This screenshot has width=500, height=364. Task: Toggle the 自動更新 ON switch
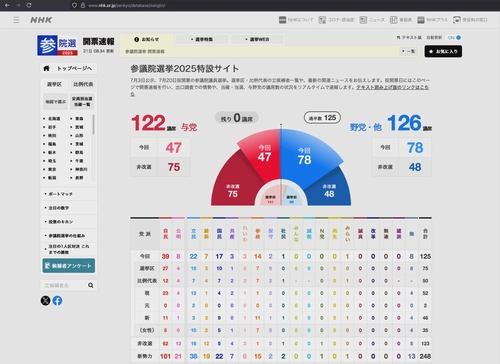pos(455,38)
